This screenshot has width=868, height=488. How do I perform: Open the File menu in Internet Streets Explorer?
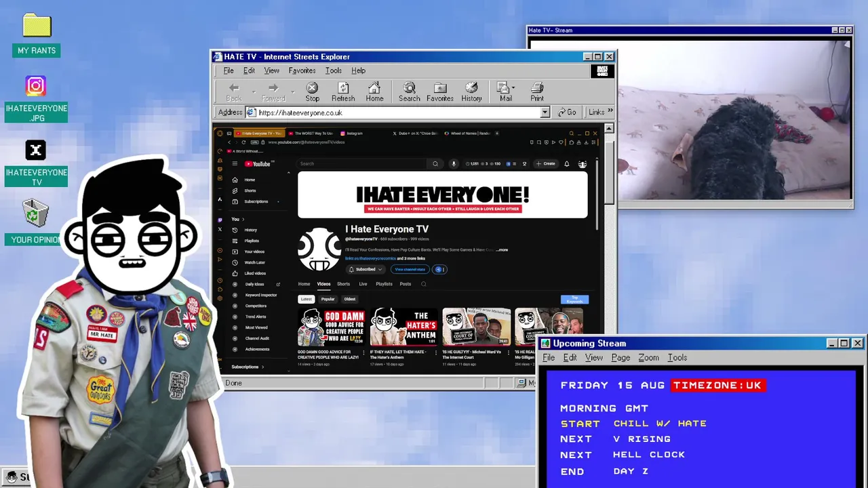(x=229, y=70)
